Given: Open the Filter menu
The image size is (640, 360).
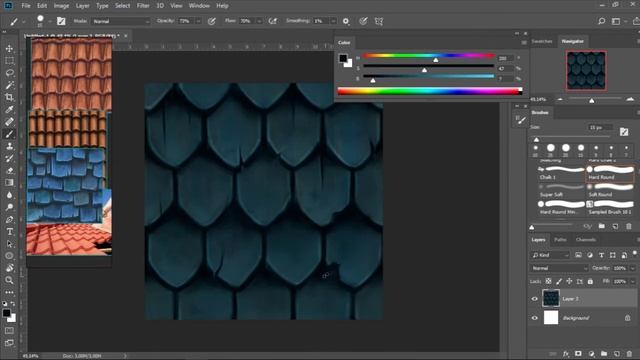Looking at the screenshot, I should click(x=143, y=6).
